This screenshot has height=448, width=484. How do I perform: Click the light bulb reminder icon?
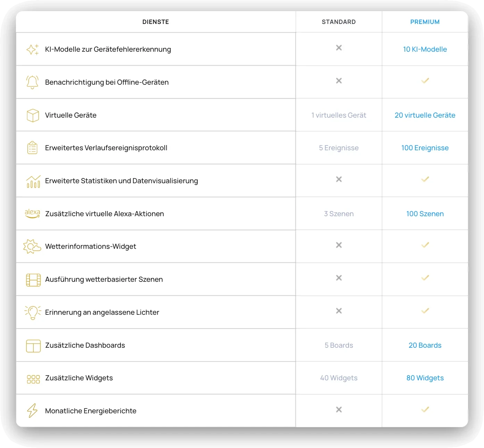33,312
